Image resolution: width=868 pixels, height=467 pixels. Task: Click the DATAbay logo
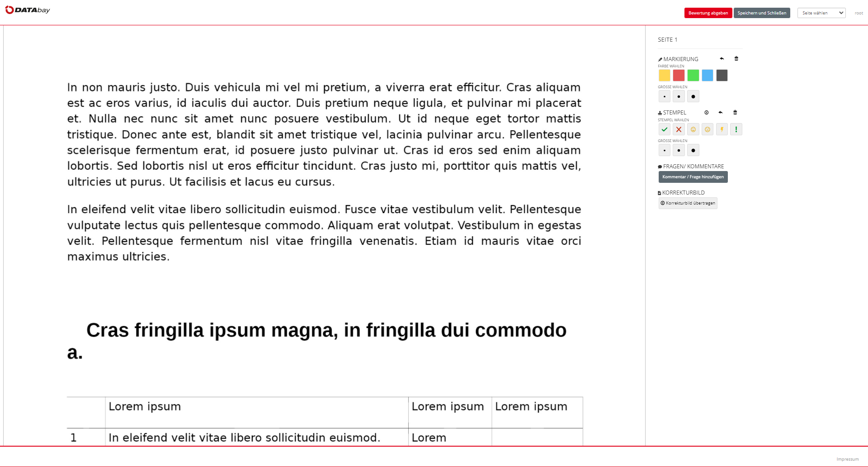(28, 10)
